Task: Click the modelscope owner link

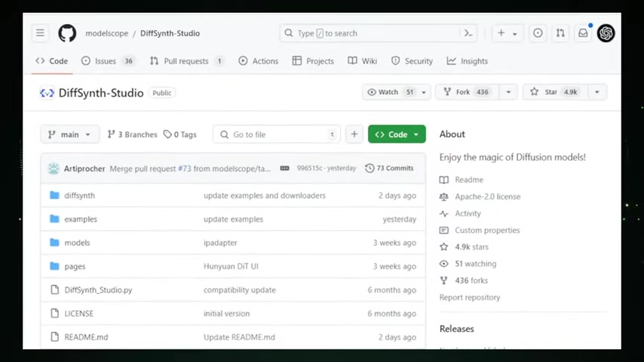Action: tap(107, 33)
